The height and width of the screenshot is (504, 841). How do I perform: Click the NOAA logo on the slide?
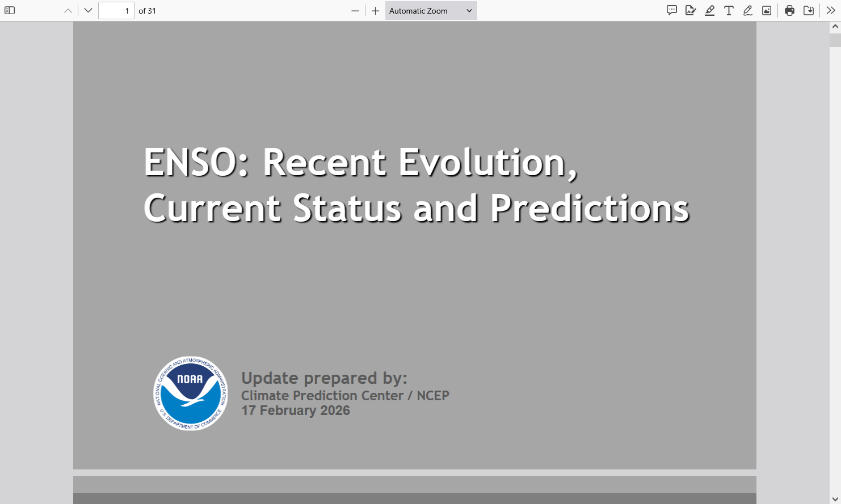[x=191, y=393]
